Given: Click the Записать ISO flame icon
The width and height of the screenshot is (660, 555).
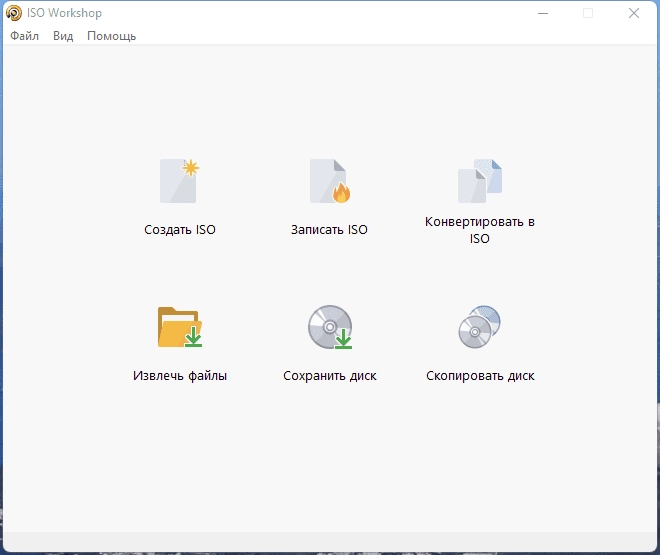Looking at the screenshot, I should click(330, 181).
